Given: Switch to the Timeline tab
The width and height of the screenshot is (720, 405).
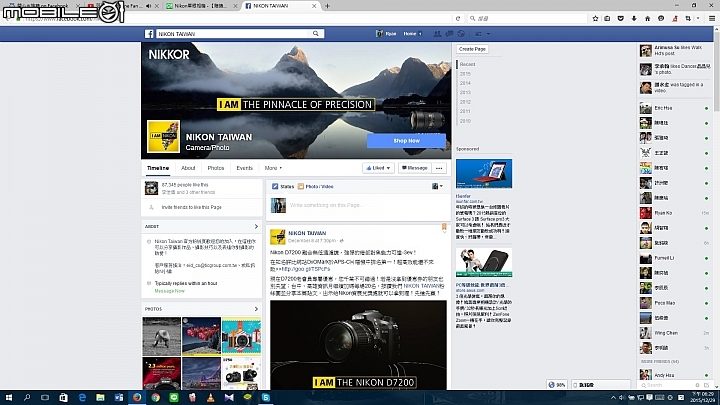Looking at the screenshot, I should pyautogui.click(x=158, y=168).
